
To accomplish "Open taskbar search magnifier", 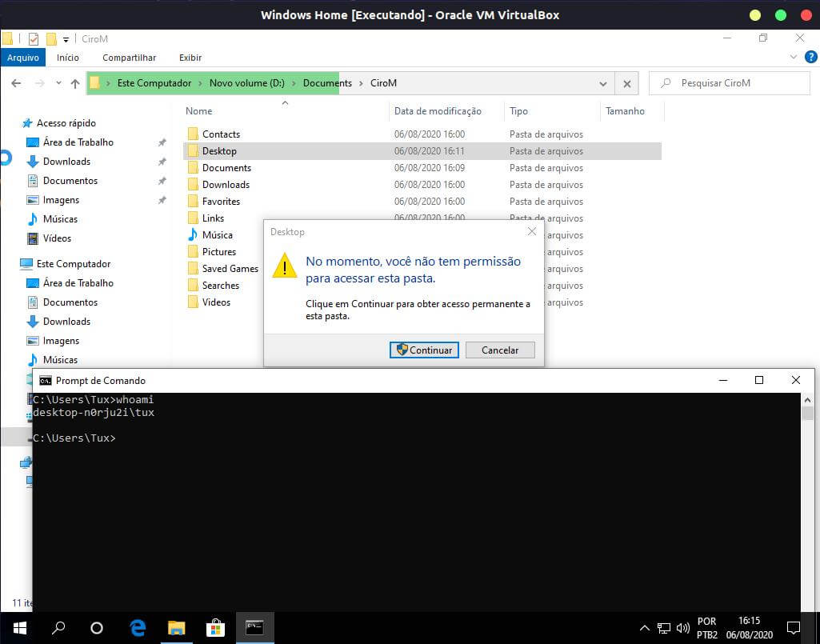I will coord(58,628).
